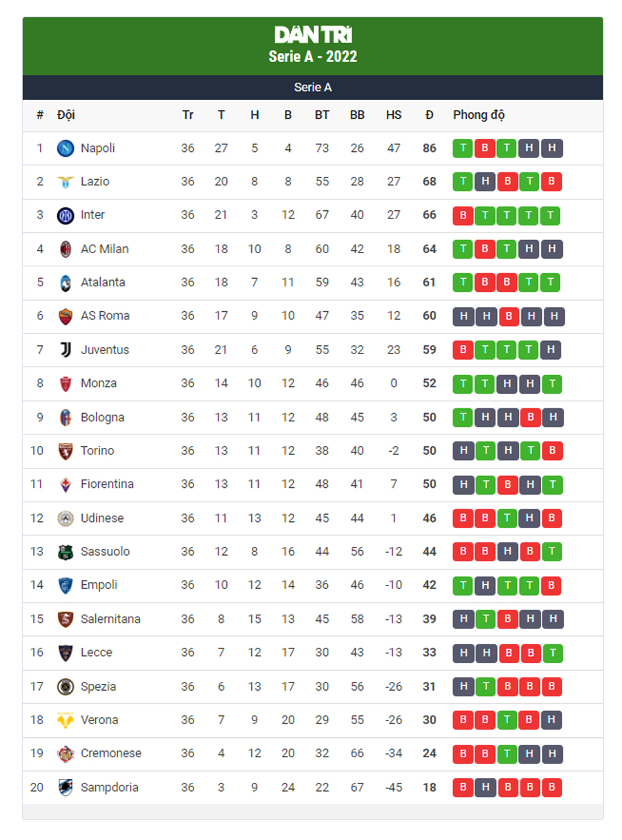Image resolution: width=622 pixels, height=840 pixels.
Task: Click the Spezia club badge
Action: coord(65,686)
